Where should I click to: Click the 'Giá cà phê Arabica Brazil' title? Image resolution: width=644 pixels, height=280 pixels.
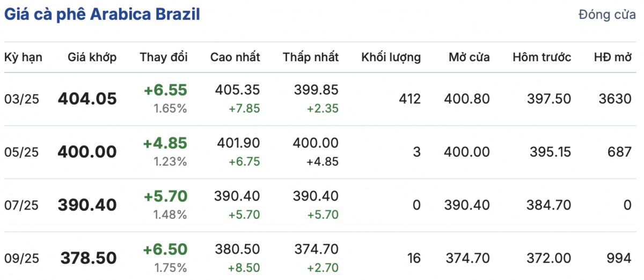coord(102,15)
